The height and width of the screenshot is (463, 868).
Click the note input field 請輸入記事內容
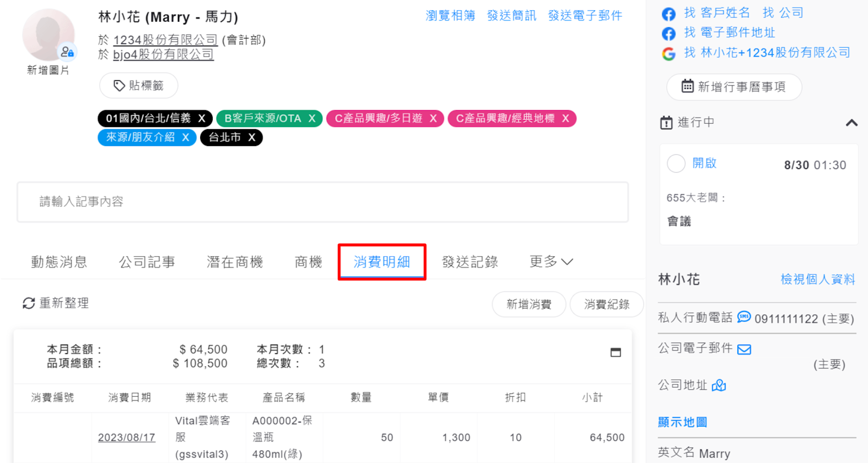coord(322,202)
